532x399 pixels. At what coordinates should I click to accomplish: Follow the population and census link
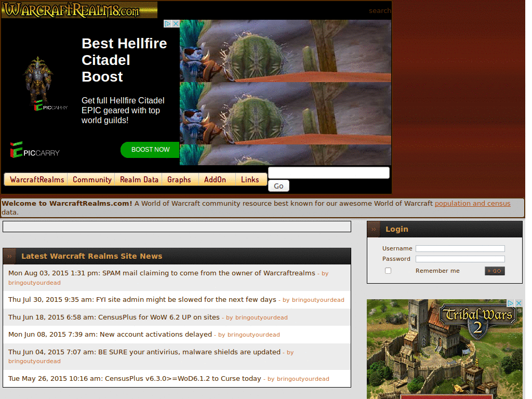[x=473, y=203]
